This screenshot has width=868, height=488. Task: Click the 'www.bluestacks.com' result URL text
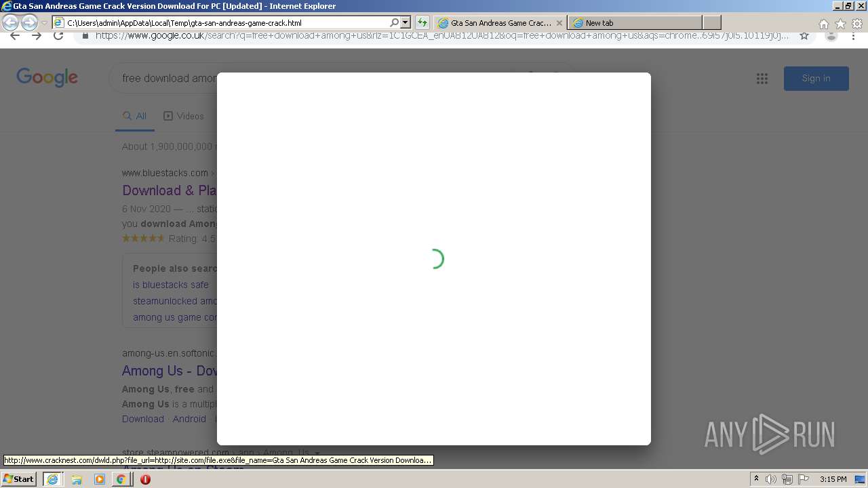(165, 173)
